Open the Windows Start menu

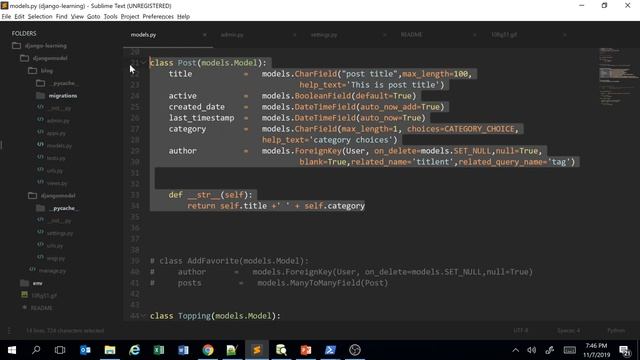click(x=12, y=350)
